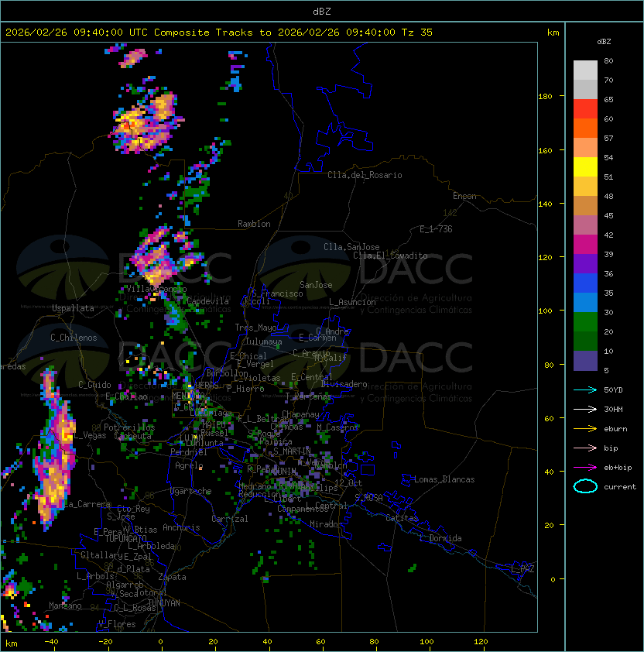Select the purple swatch between 39 and 36
Viewport: 644px width, 652px height.
click(x=585, y=264)
